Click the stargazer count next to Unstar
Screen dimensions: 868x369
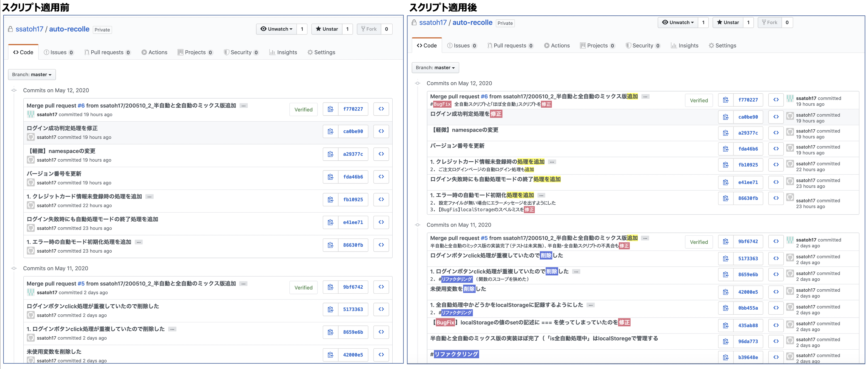coord(348,29)
